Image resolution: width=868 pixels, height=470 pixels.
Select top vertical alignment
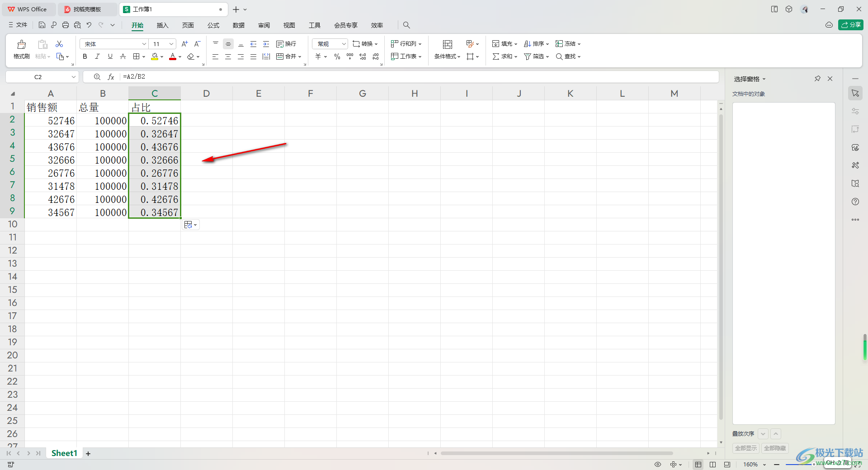[x=216, y=44]
